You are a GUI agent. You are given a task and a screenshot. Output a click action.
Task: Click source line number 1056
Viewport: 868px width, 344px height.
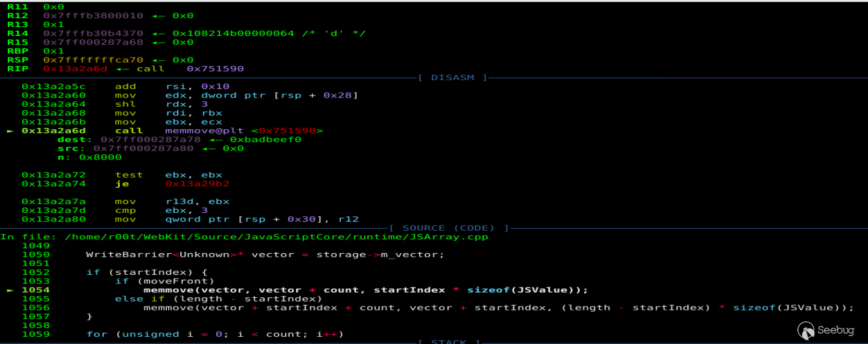pyautogui.click(x=36, y=308)
